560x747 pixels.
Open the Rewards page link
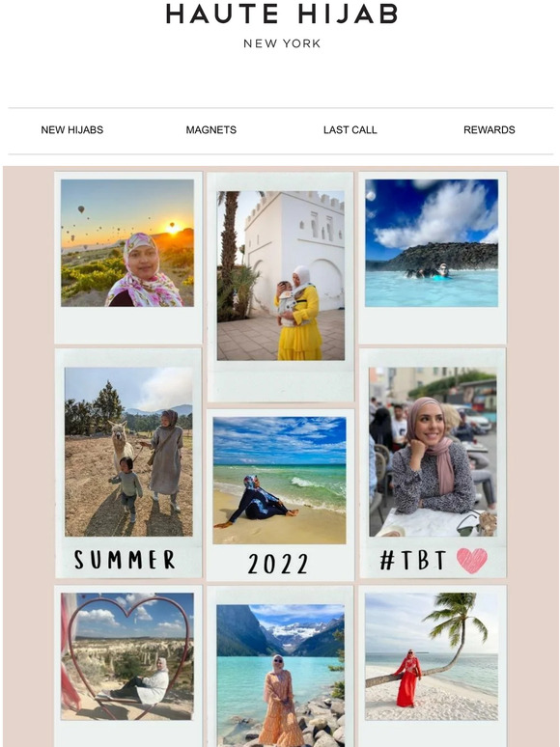[x=490, y=129]
